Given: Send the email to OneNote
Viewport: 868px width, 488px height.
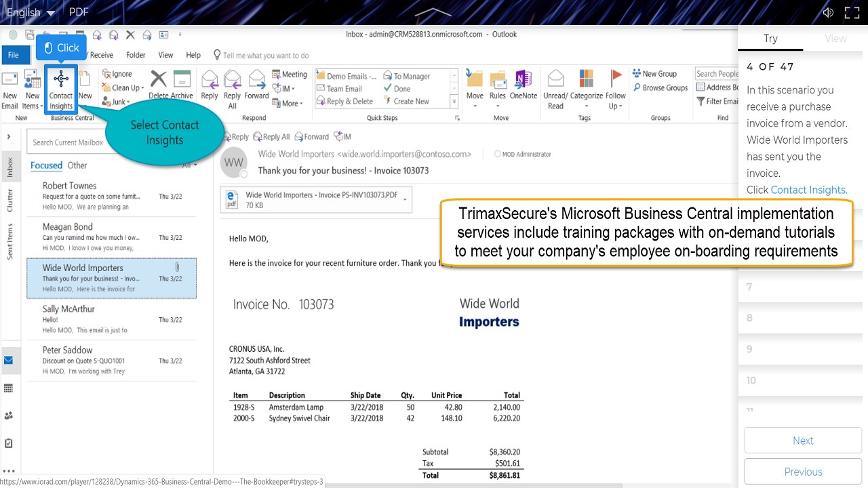Looking at the screenshot, I should 524,85.
